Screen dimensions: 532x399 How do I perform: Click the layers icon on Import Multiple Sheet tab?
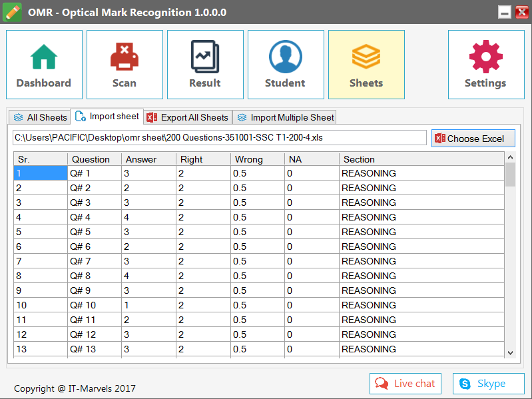[x=242, y=117]
